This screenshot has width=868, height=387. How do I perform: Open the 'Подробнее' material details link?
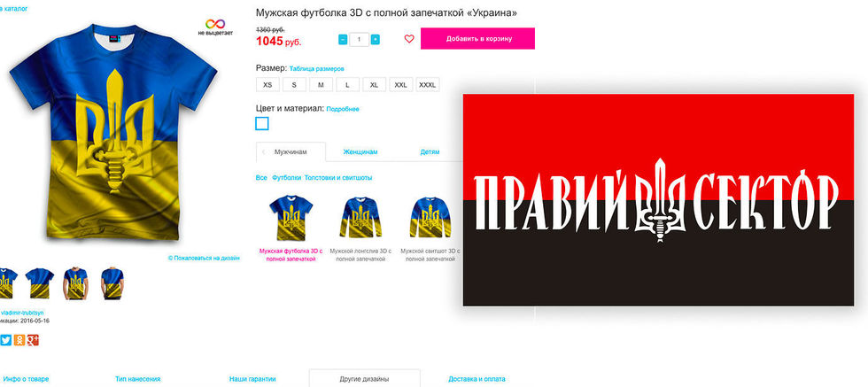click(343, 109)
